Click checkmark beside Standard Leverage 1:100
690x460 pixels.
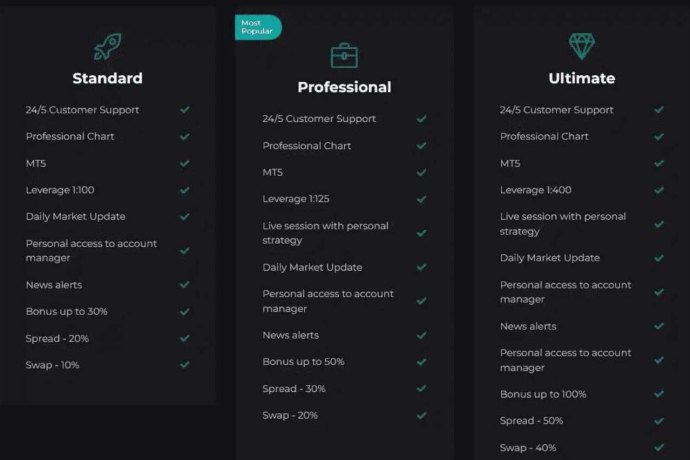pos(185,190)
